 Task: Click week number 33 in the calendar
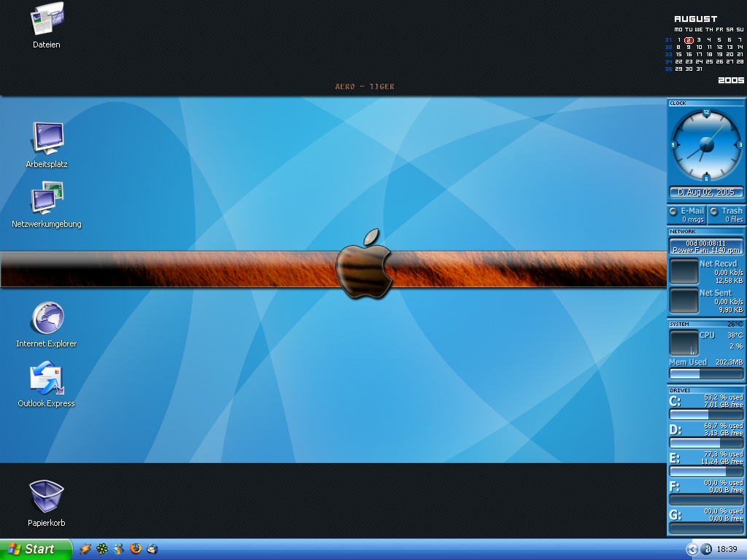(x=668, y=54)
